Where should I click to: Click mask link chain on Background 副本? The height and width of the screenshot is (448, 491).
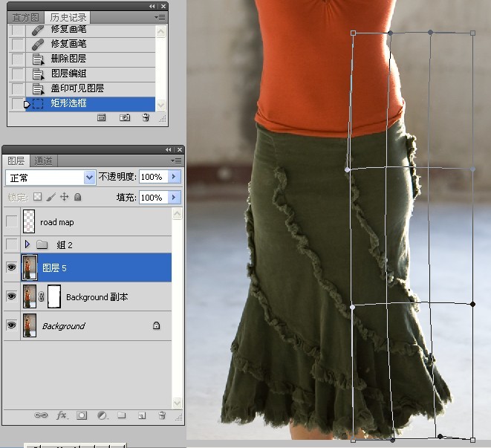(42, 296)
